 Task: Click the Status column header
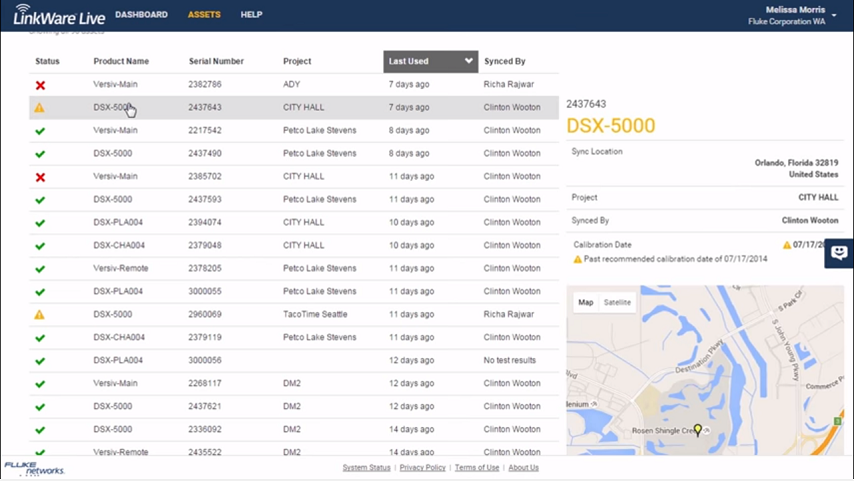coord(47,62)
